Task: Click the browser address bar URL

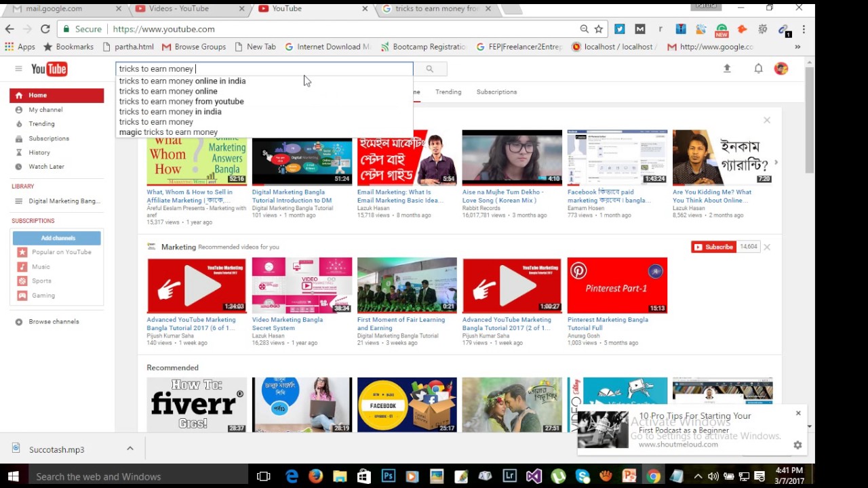Action: point(164,29)
